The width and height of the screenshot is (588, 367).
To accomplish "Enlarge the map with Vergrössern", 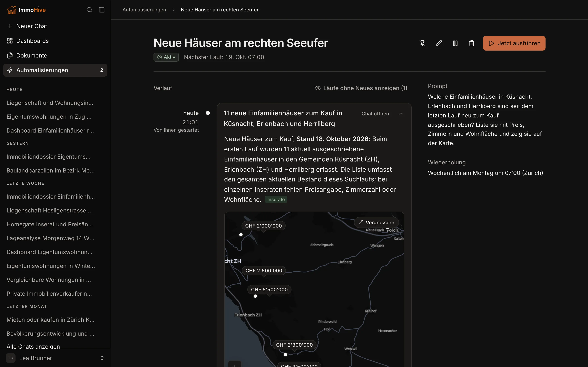I will point(376,223).
